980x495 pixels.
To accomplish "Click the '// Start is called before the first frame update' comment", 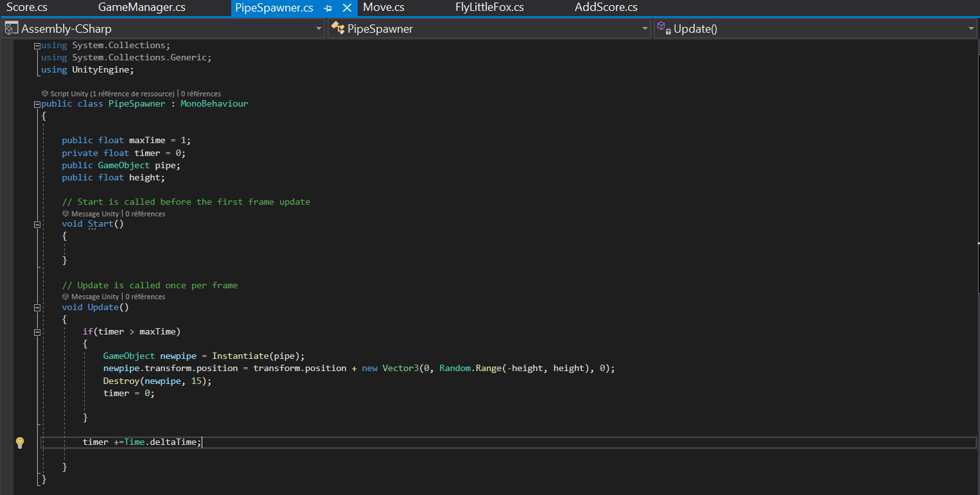I will pyautogui.click(x=186, y=202).
